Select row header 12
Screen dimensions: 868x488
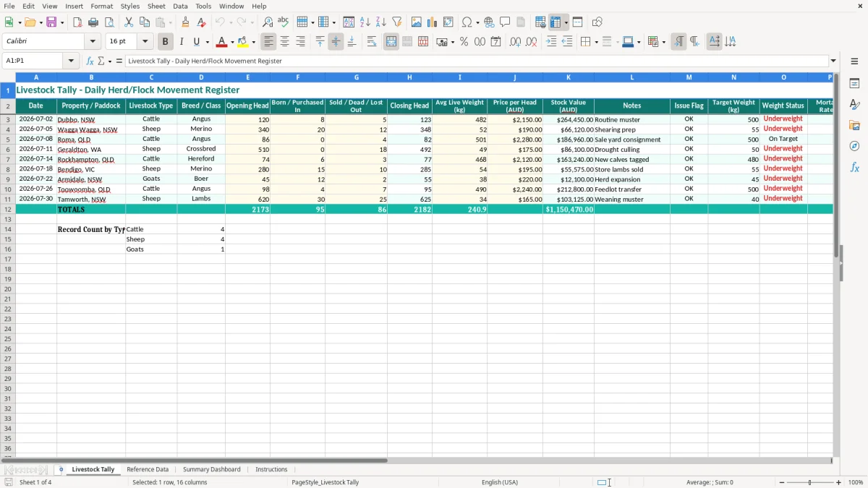point(7,210)
